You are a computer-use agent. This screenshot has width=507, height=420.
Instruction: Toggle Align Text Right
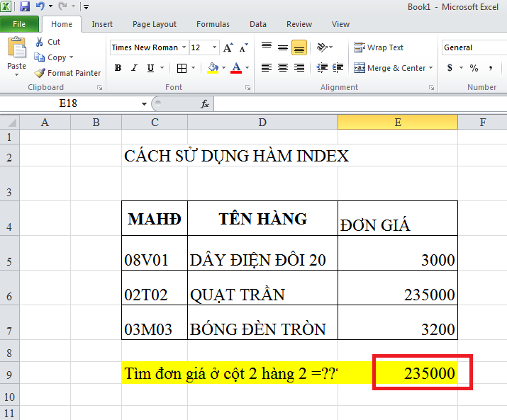[299, 67]
